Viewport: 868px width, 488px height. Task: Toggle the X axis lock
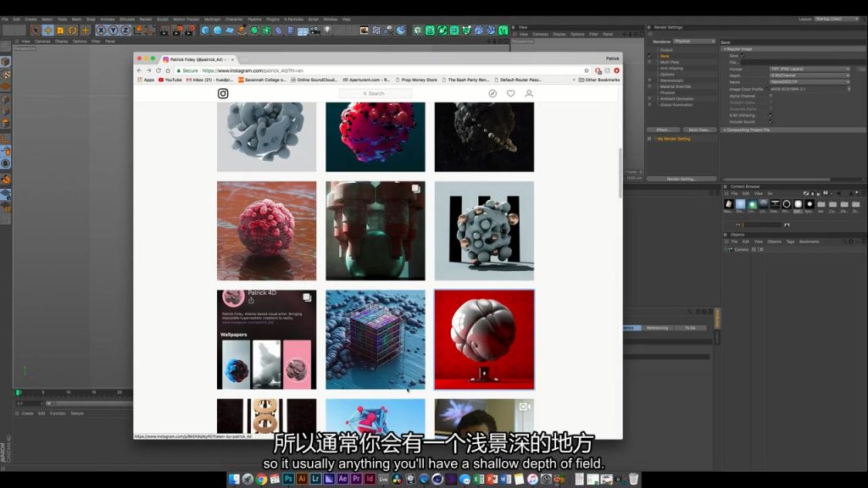click(102, 30)
